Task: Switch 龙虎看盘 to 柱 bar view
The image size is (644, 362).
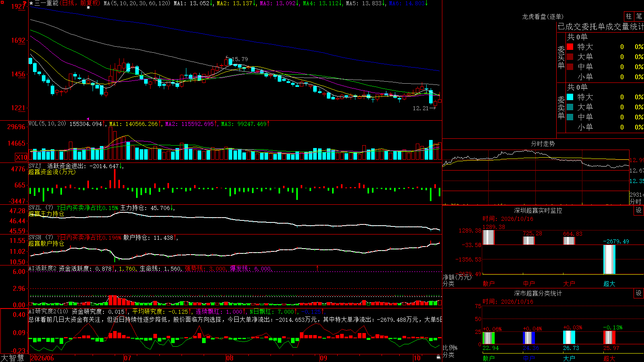Action: pos(629,16)
